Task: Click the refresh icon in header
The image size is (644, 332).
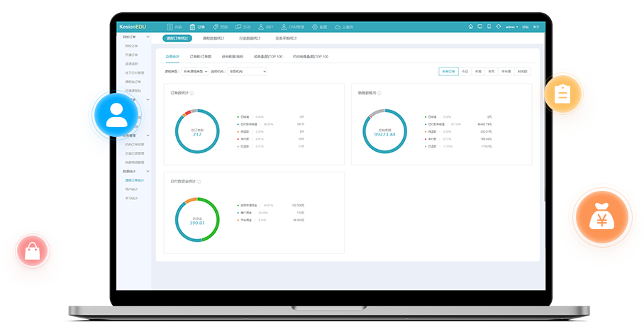Action: coord(499,26)
